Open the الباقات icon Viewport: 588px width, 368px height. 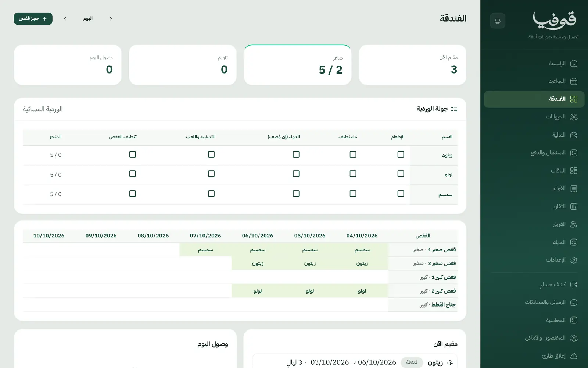point(574,171)
